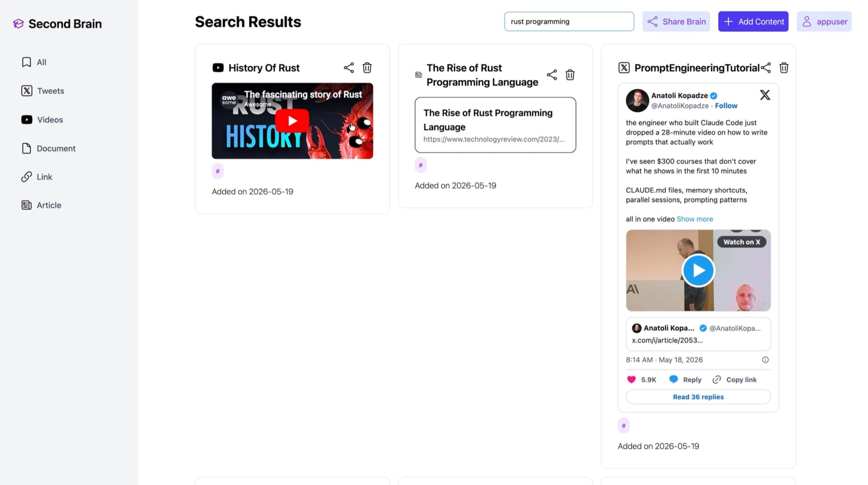
Task: Click the Tweets X icon in the sidebar
Action: pyautogui.click(x=27, y=91)
